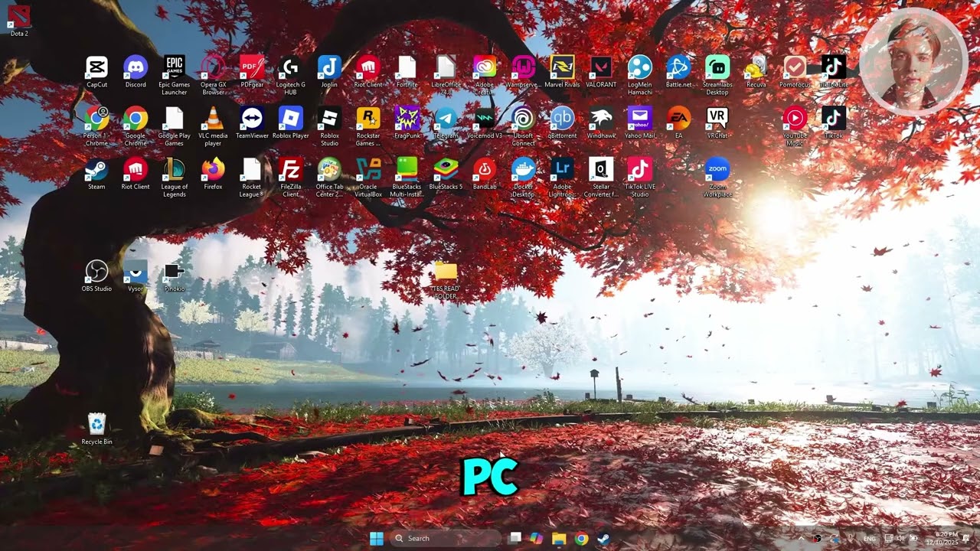Image resolution: width=980 pixels, height=551 pixels.
Task: Open the TikTok Lite shortcut
Action: 833,72
